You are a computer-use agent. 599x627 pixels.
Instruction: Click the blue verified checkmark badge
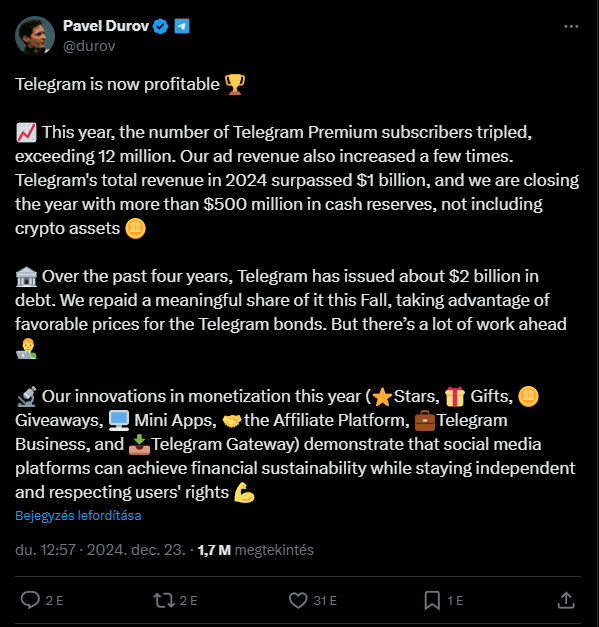(x=160, y=26)
